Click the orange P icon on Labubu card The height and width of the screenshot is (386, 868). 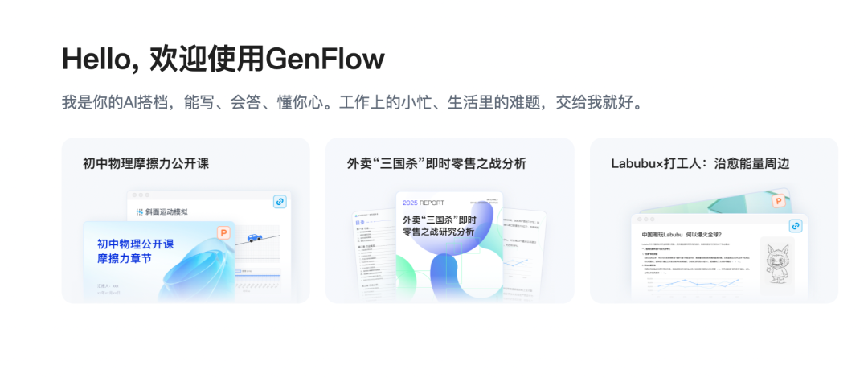pos(779,201)
